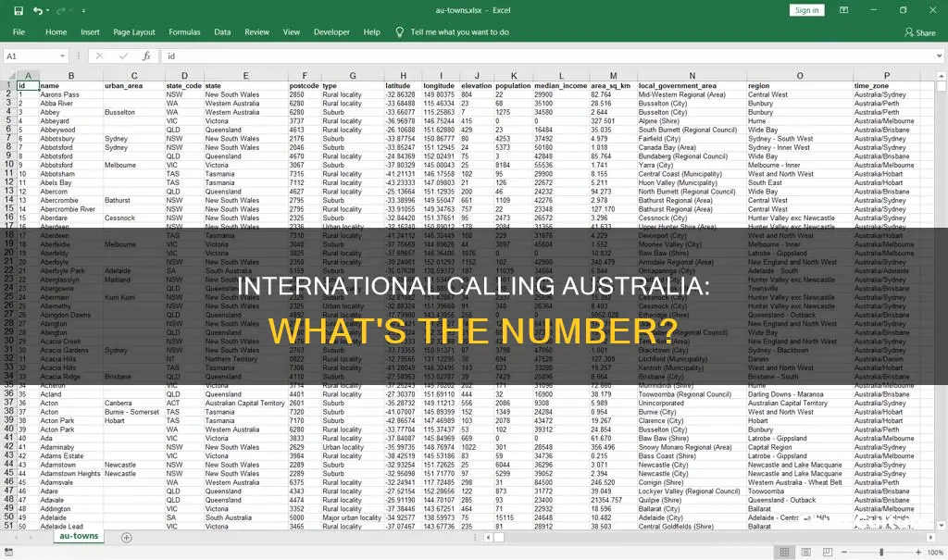Expand the Name Box dropdown arrow

62,56
